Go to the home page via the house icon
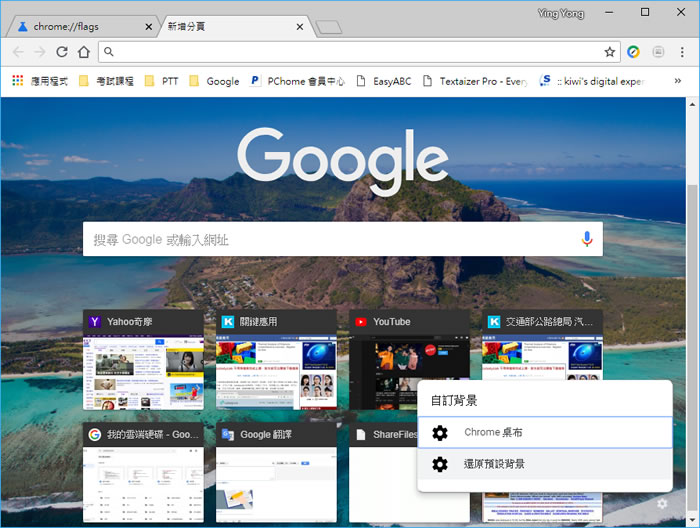700x528 pixels. (84, 51)
